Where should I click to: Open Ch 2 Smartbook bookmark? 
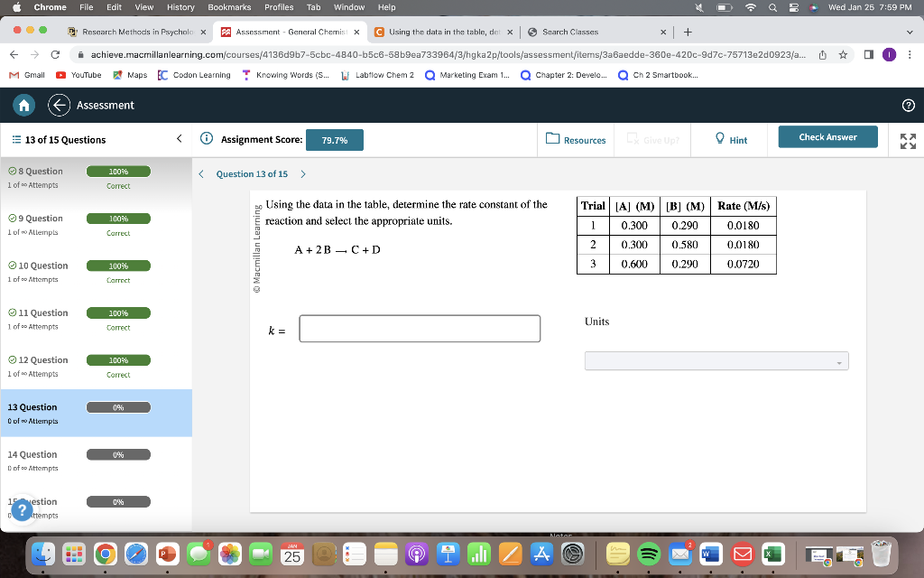pyautogui.click(x=658, y=75)
